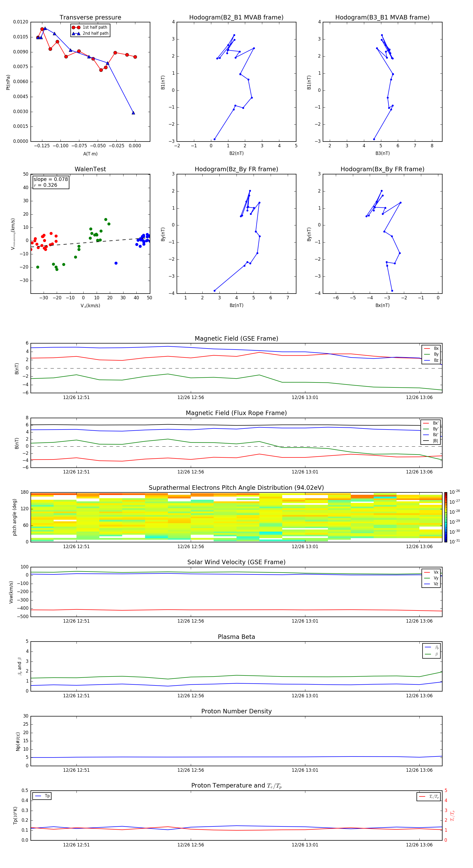Click the '10^-31' colorbar tick label
Viewport: 473px width, 868px height.
click(x=455, y=542)
